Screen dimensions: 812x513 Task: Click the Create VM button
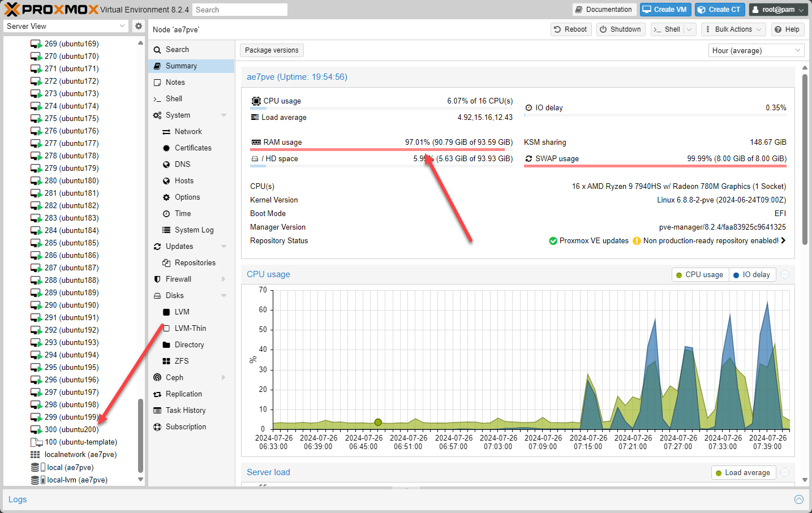click(665, 10)
